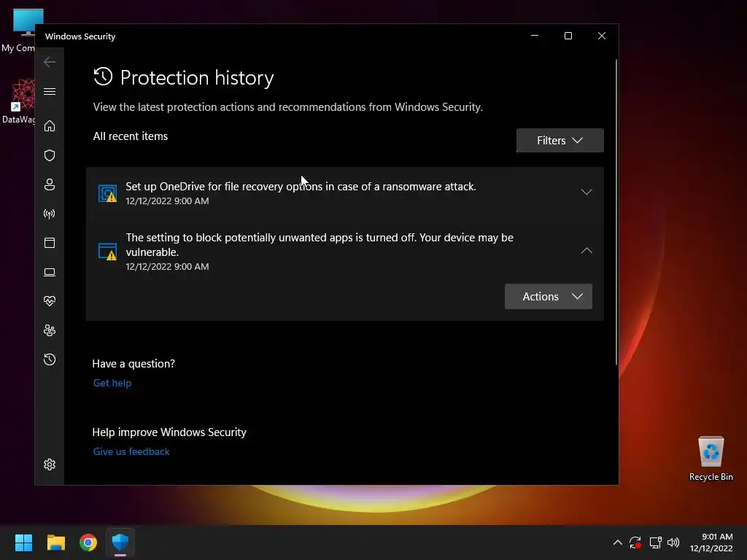Open the Windows Start menu
This screenshot has width=747, height=560.
pyautogui.click(x=23, y=542)
